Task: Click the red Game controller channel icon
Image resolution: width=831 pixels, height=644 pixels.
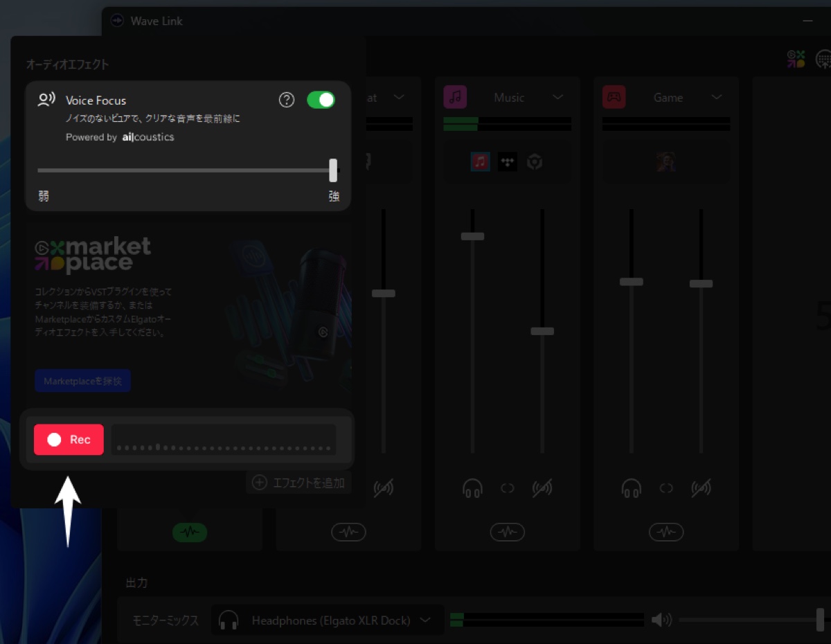Action: 614,97
